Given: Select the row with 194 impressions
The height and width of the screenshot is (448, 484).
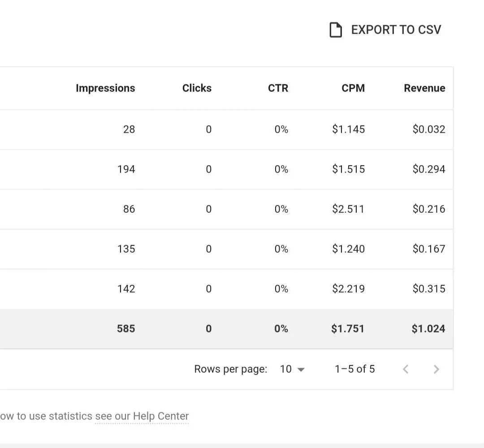Looking at the screenshot, I should coord(227,169).
